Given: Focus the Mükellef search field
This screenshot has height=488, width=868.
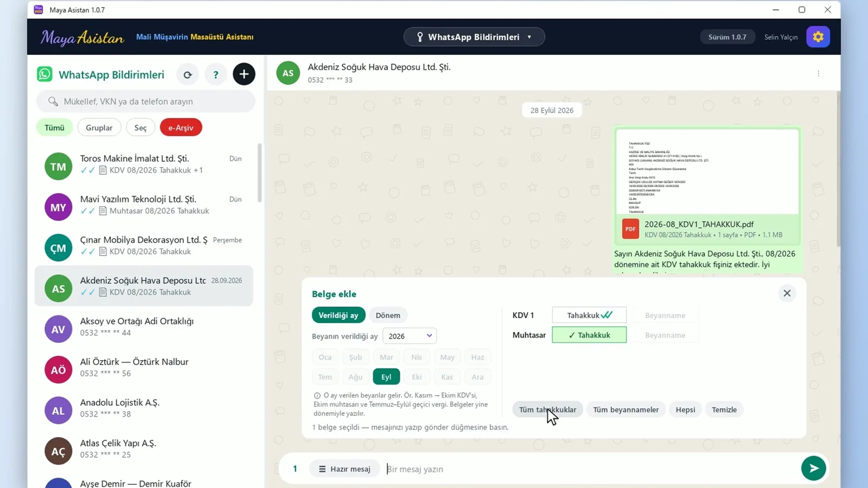Looking at the screenshot, I should coord(145,101).
